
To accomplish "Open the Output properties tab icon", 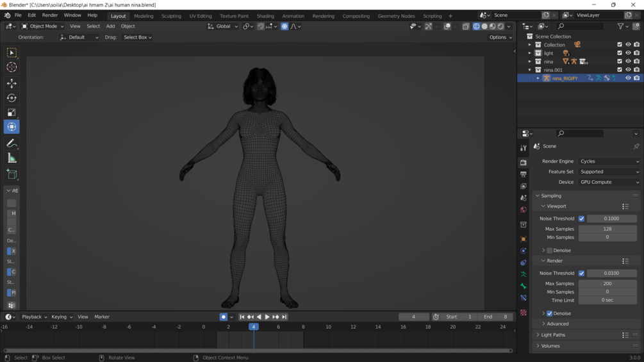I will [524, 174].
